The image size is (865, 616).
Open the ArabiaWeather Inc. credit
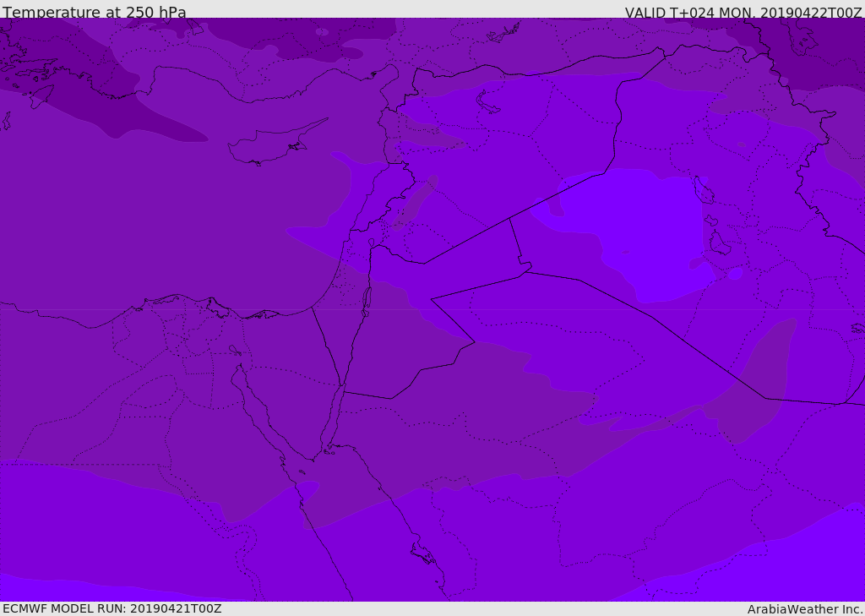(805, 609)
